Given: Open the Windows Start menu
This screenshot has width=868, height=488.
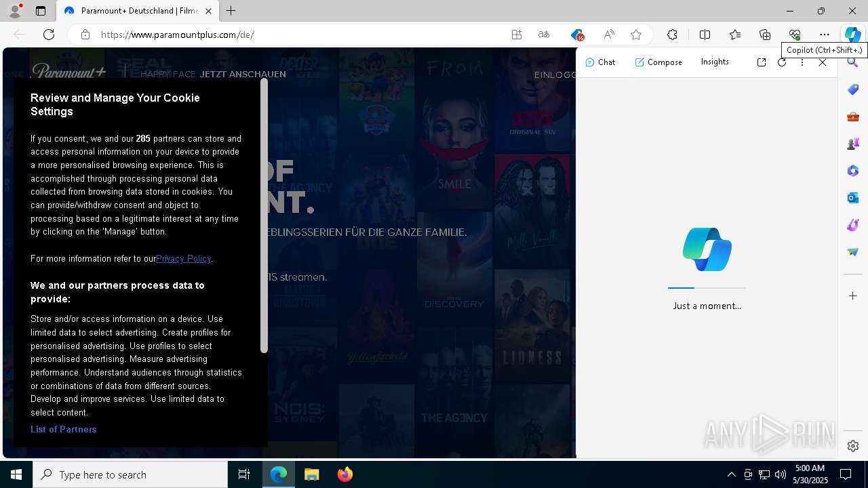Looking at the screenshot, I should pos(16,474).
